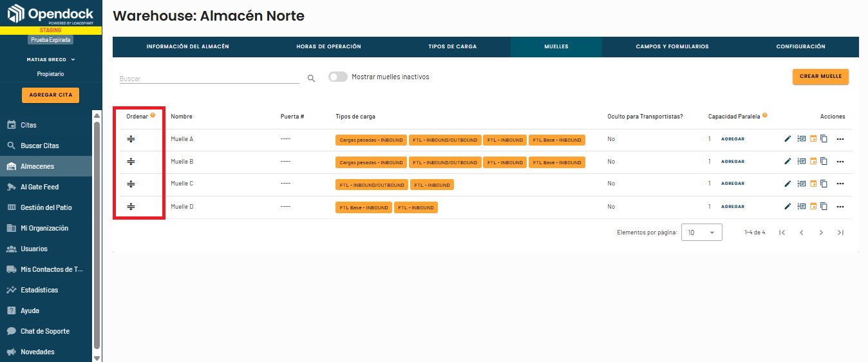The width and height of the screenshot is (868, 362).
Task: Edit Muelle B with the pencil icon
Action: tap(788, 161)
